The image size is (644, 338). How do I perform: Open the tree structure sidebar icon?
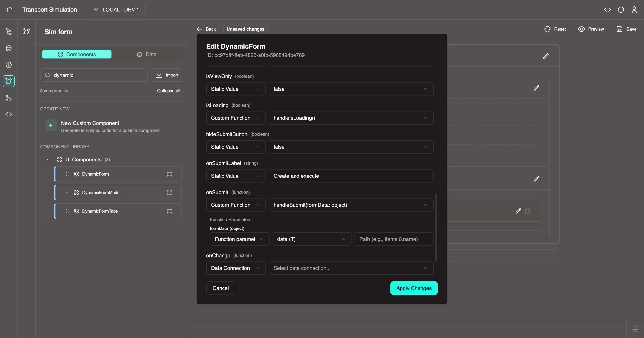click(9, 31)
